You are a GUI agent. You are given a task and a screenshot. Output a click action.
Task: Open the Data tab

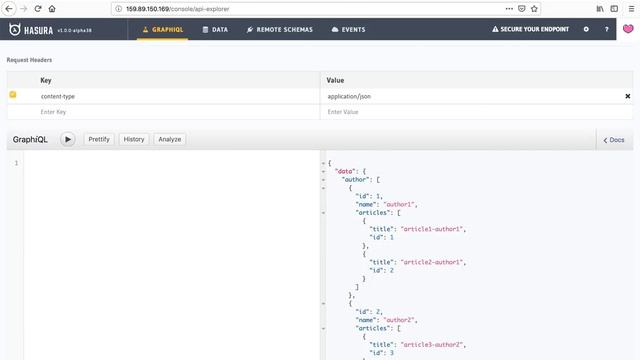pos(215,29)
